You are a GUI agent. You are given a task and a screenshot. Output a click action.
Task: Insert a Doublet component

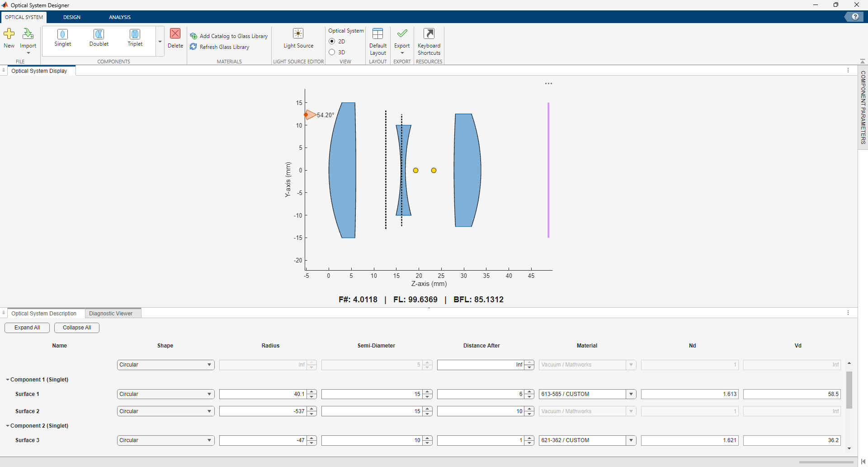[x=99, y=38]
